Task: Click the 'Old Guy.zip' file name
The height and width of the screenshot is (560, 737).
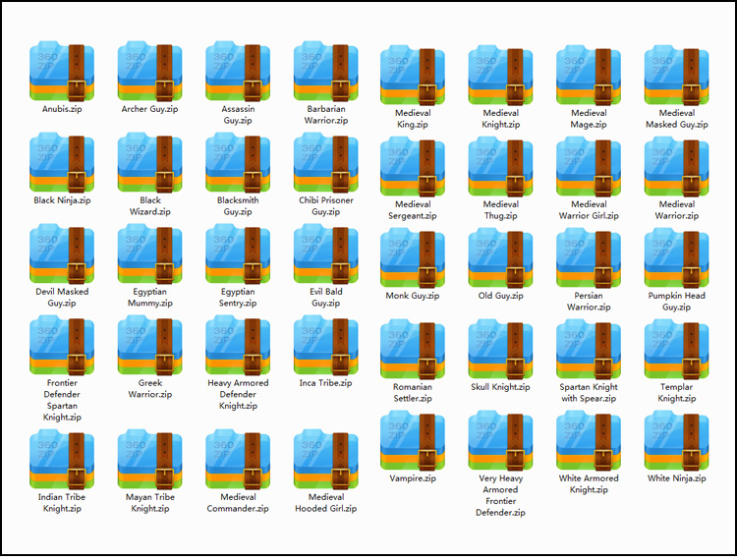Action: click(500, 296)
